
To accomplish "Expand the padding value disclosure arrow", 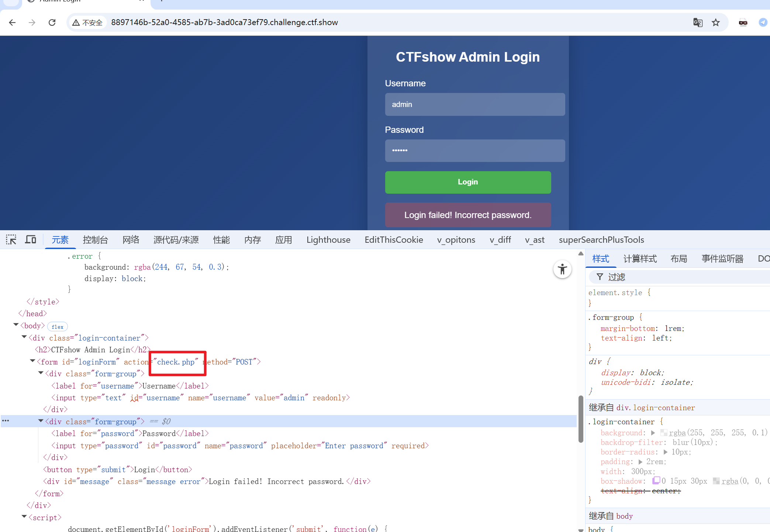I will [x=640, y=462].
